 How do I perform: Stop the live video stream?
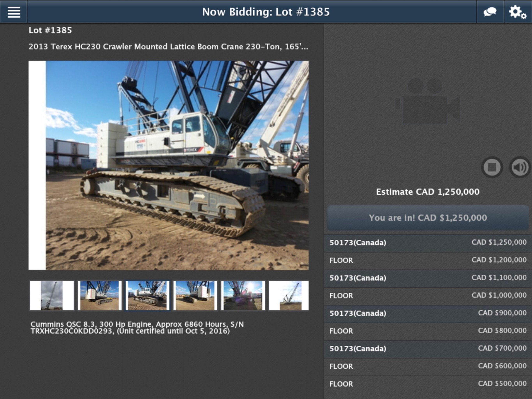[x=492, y=167]
